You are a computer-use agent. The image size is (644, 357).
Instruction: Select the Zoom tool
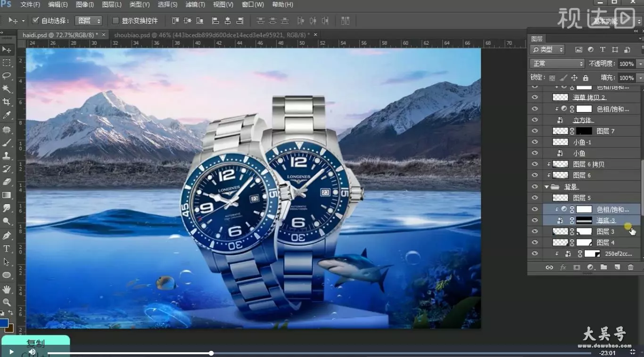(7, 302)
